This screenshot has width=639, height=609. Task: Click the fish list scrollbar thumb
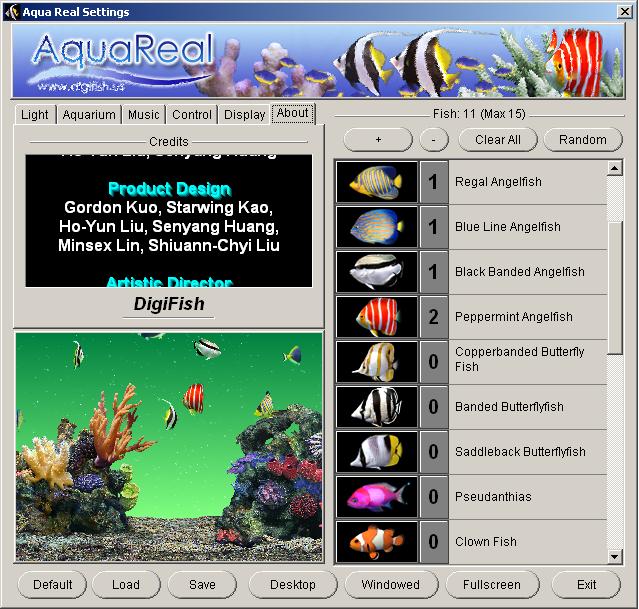click(615, 288)
